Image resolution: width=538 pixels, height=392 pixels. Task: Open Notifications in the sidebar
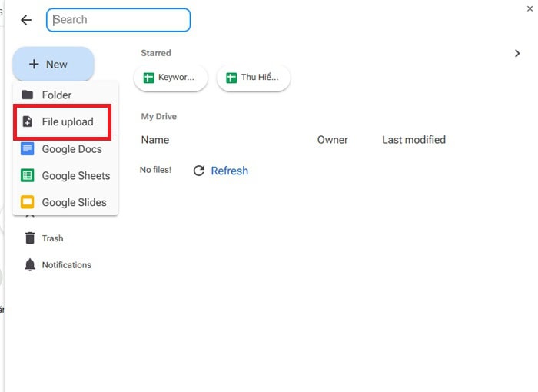pos(58,265)
